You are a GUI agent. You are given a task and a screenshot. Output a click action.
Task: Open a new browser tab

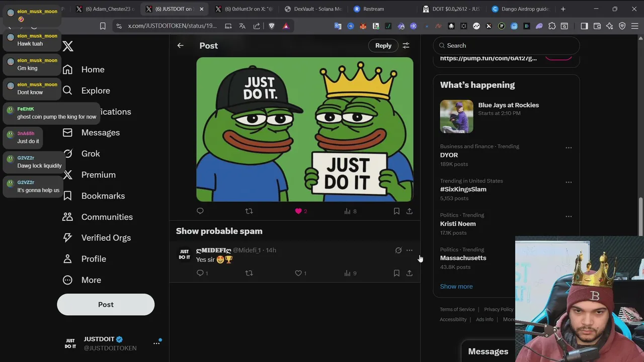[563, 9]
